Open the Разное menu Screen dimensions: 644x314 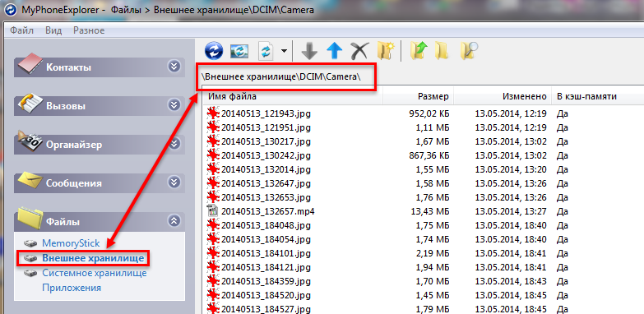pos(89,30)
